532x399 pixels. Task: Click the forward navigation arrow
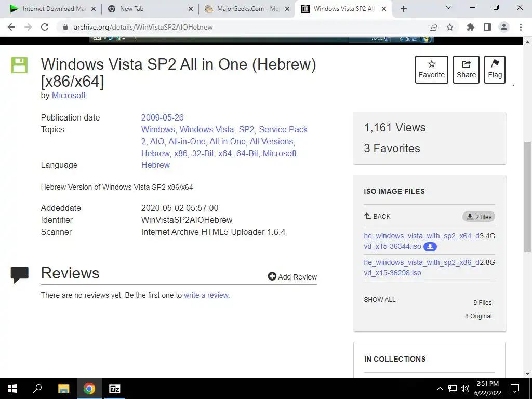point(28,27)
